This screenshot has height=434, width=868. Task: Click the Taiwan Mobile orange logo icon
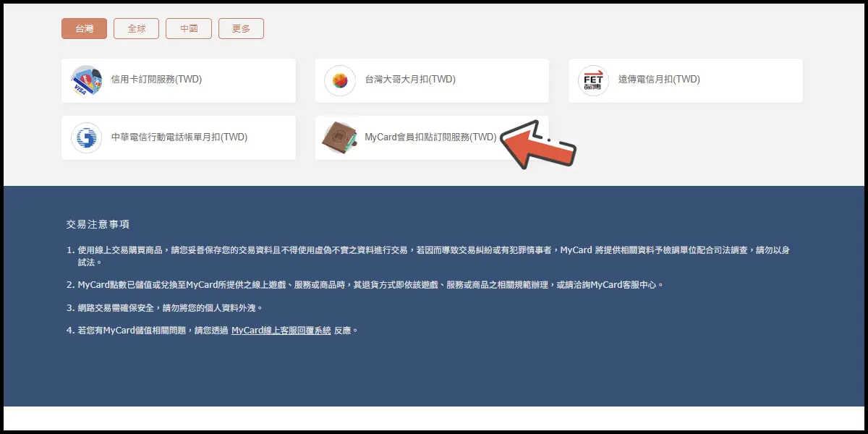pos(340,80)
